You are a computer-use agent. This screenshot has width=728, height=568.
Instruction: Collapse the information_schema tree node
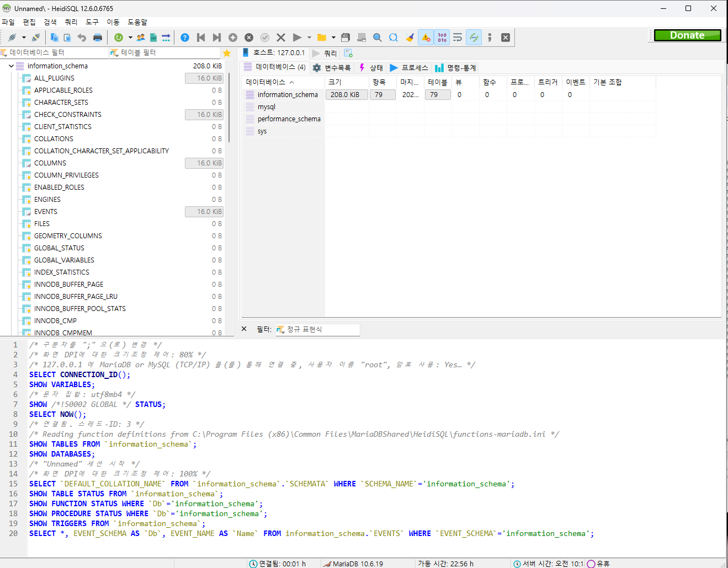(11, 66)
